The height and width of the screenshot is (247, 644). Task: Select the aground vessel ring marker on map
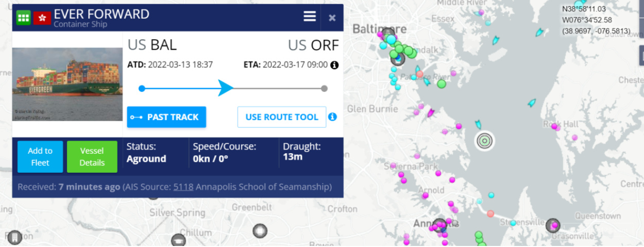point(484,140)
